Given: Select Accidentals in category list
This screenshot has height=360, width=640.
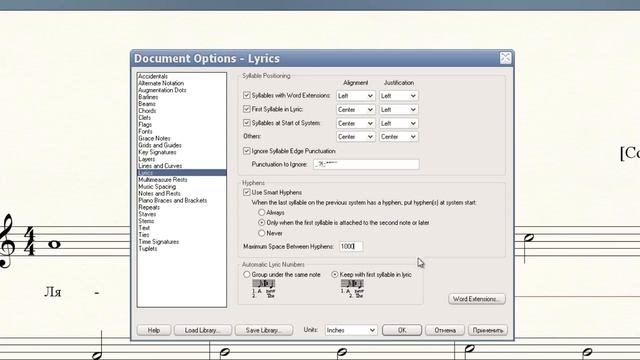Looking at the screenshot, I should click(153, 76).
